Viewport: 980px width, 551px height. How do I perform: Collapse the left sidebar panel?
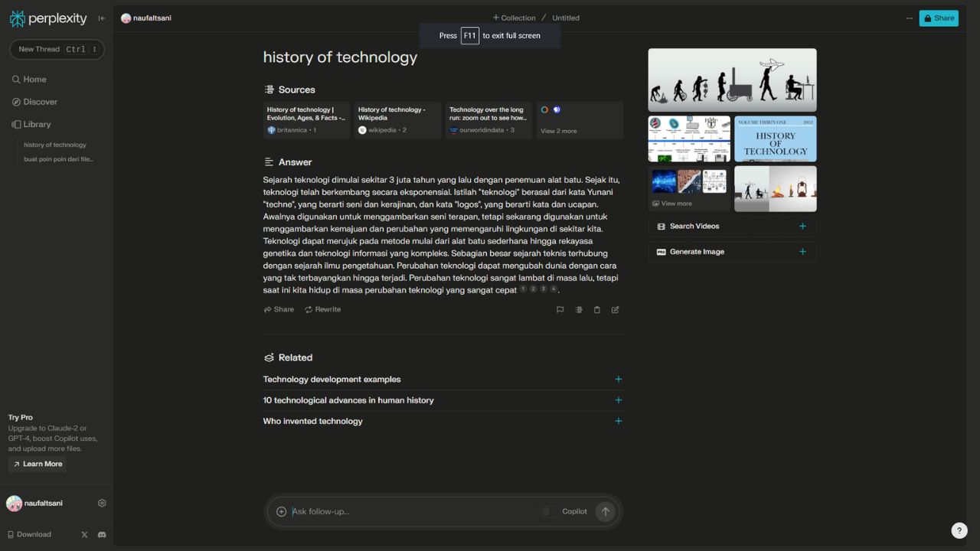[x=101, y=18]
